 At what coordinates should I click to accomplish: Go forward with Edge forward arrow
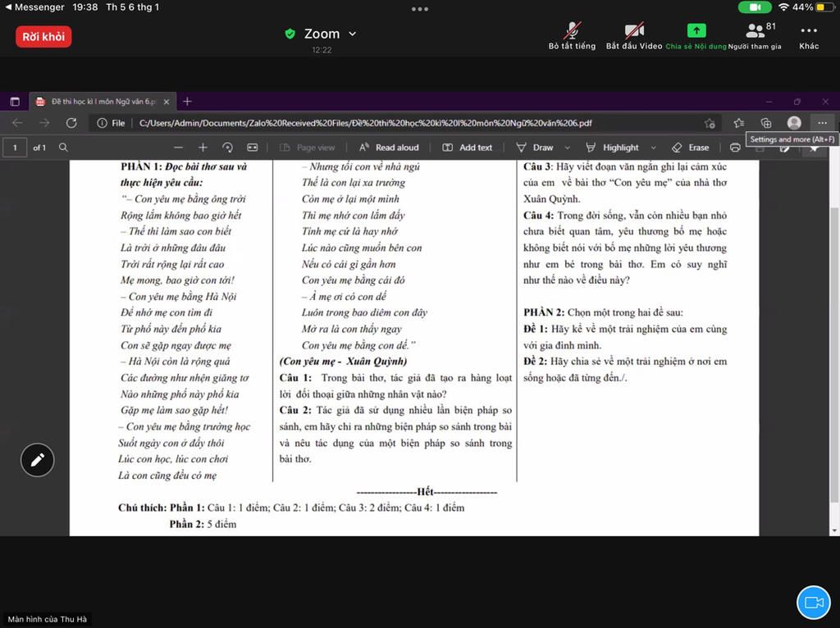(44, 123)
